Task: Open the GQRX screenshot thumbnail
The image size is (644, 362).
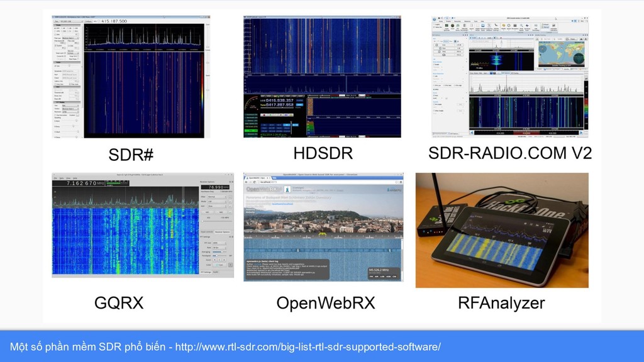Action: 143,226
